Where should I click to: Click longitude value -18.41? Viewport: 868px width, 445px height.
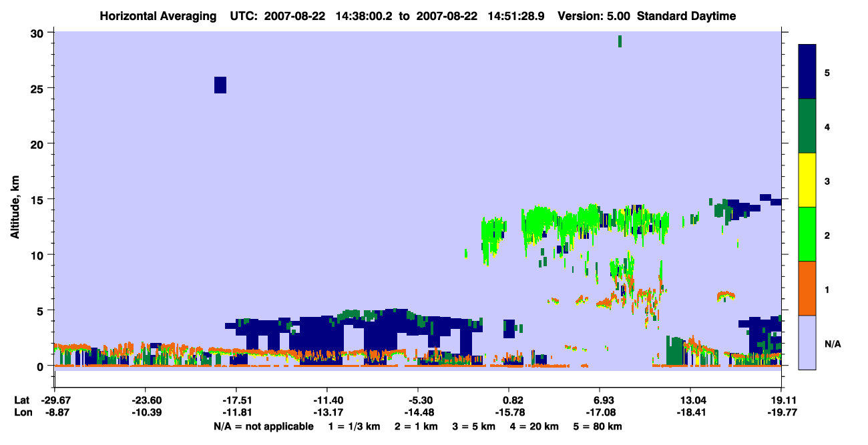pyautogui.click(x=690, y=412)
